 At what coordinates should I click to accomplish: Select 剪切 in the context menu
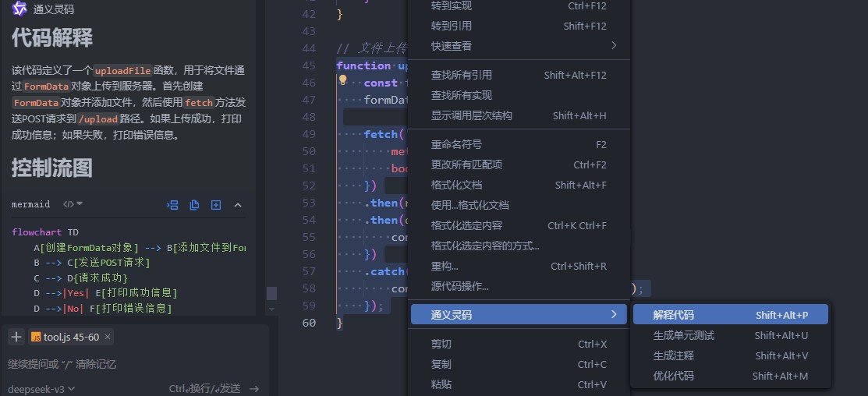point(519,344)
